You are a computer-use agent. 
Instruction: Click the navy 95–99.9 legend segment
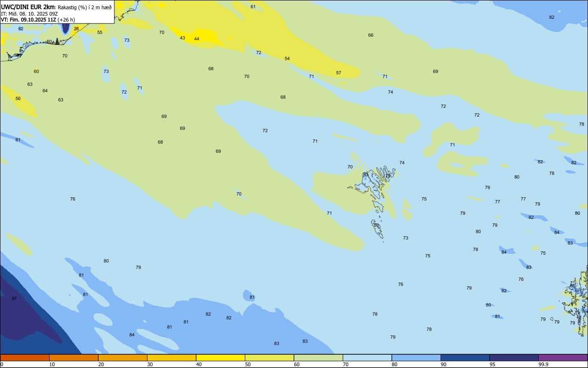coord(514,357)
